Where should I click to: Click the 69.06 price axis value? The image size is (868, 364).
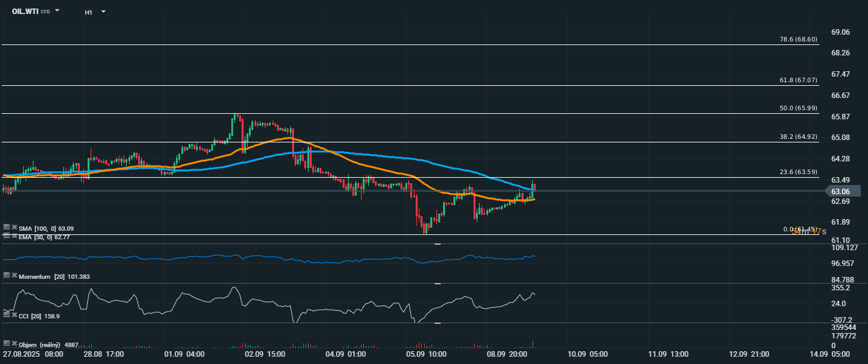point(841,32)
